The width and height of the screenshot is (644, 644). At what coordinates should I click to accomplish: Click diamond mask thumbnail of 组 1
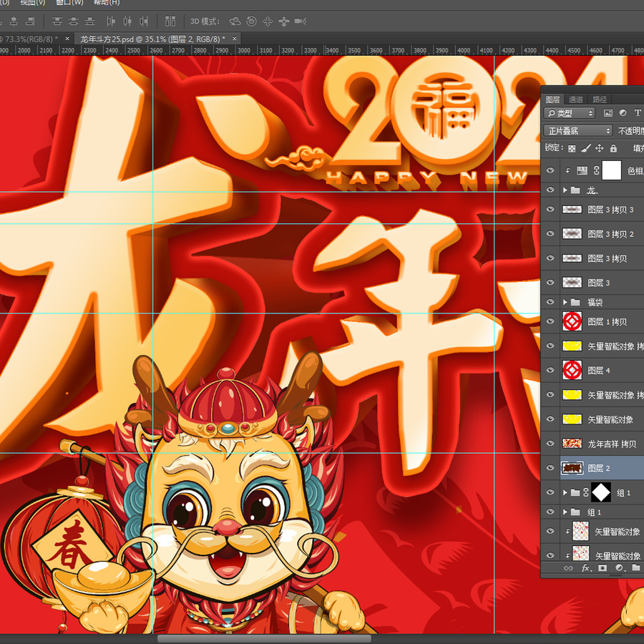coord(601,492)
